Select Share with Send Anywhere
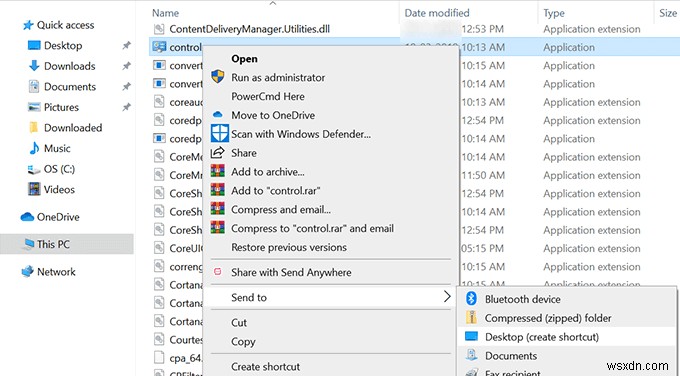Viewport: 680px width, 376px height. [x=291, y=272]
